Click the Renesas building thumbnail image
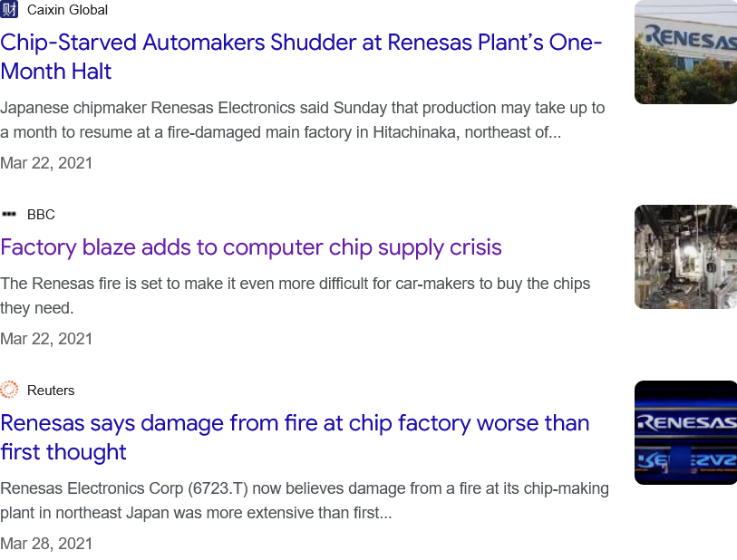The height and width of the screenshot is (560, 737). 685,53
